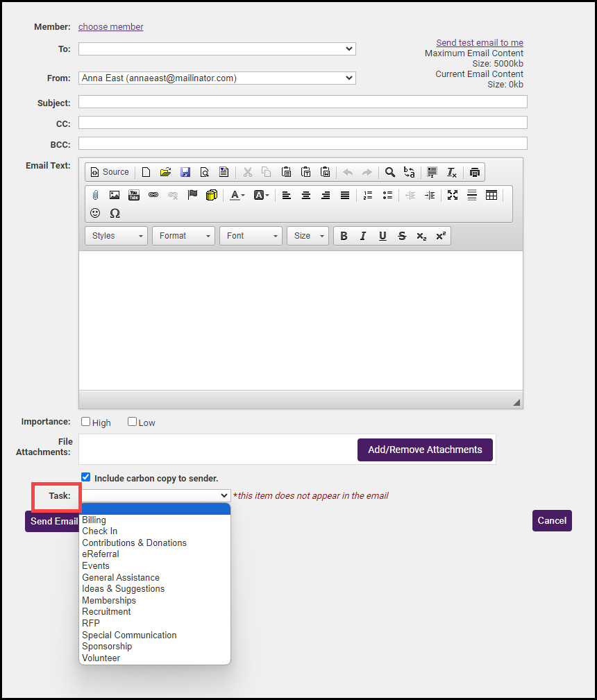Click the choose member link
The image size is (597, 700).
pyautogui.click(x=111, y=27)
